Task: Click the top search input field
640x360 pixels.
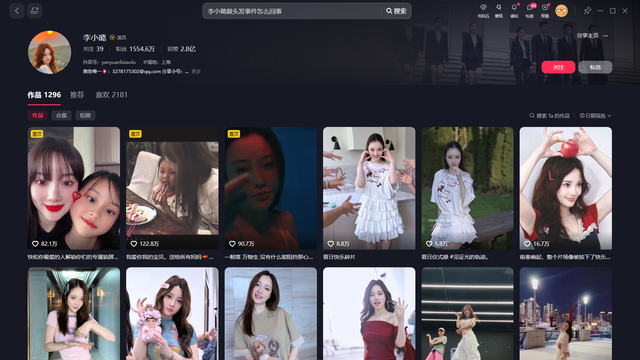Action: point(292,11)
